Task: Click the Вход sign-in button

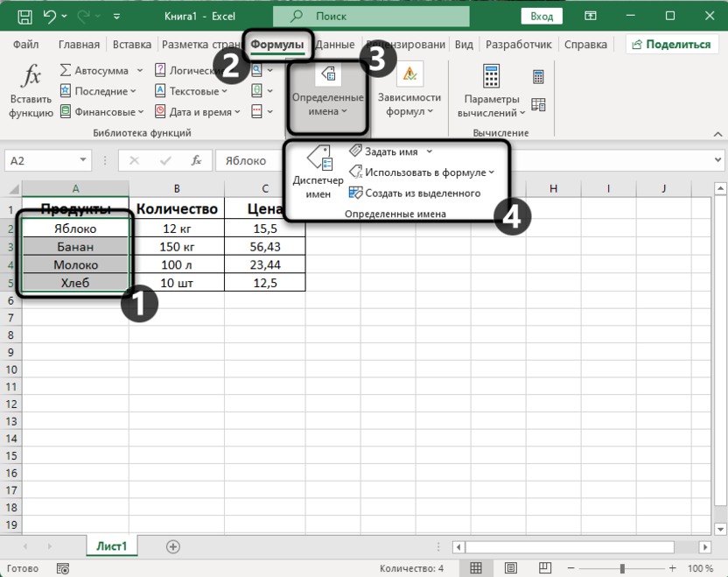Action: click(x=542, y=17)
